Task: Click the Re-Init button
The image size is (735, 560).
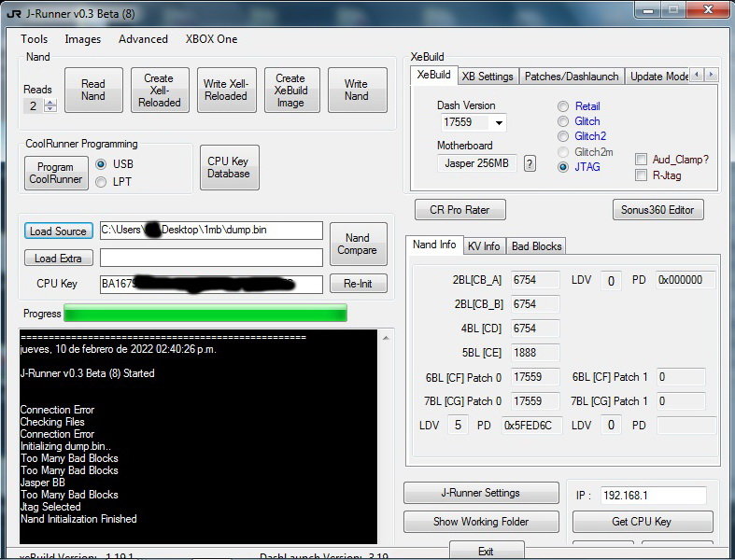Action: click(358, 284)
